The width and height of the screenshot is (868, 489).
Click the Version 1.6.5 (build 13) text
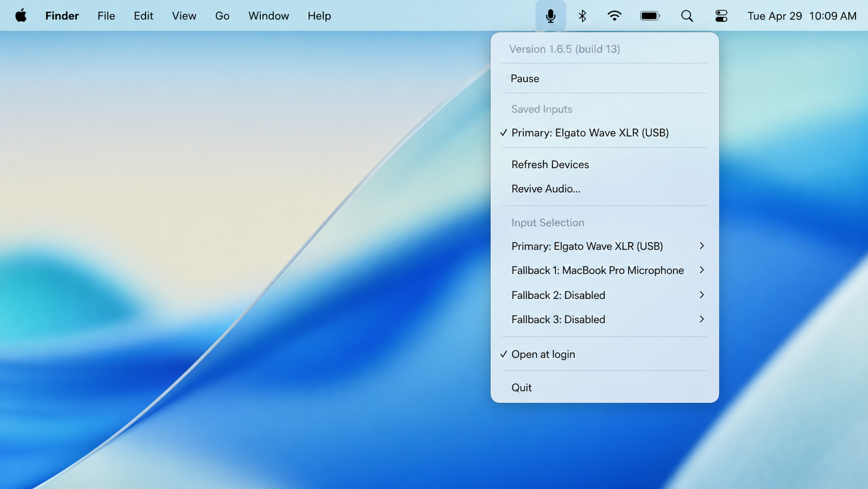[564, 49]
